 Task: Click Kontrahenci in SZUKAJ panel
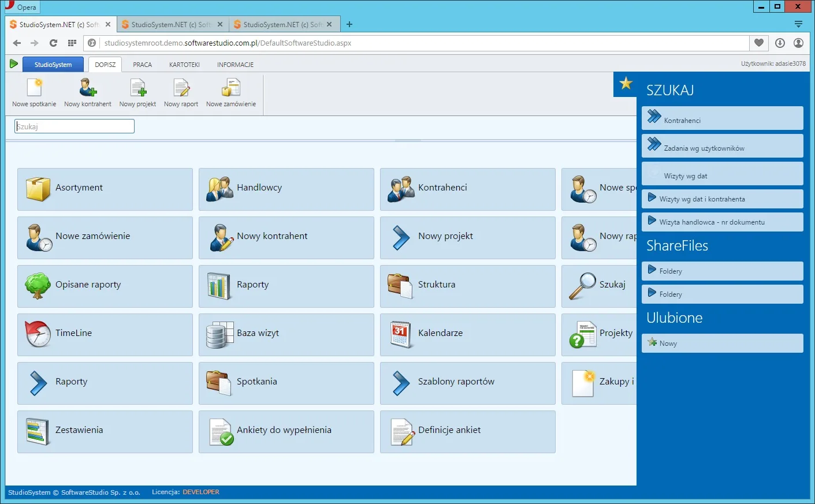722,118
